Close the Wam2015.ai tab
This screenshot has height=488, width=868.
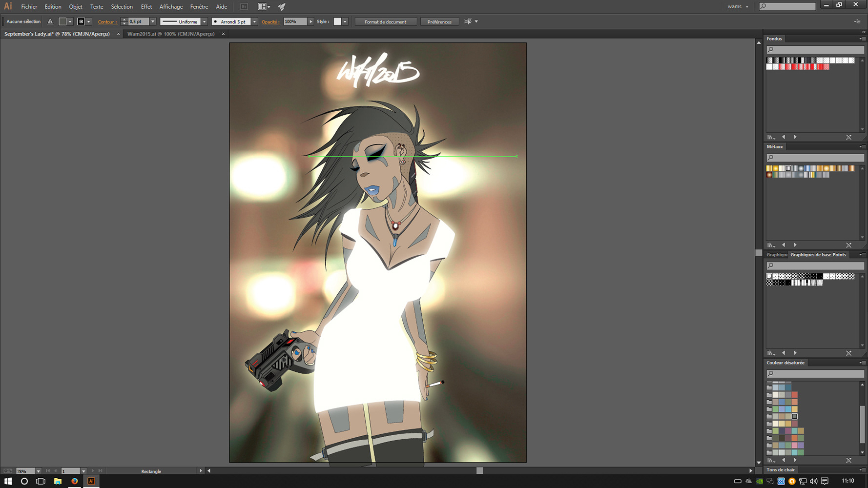point(223,34)
